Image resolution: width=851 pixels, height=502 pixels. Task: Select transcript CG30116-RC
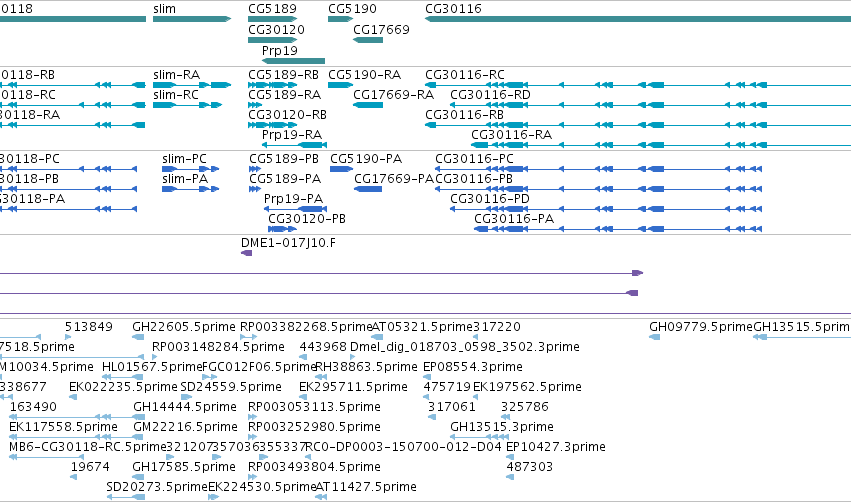(465, 74)
